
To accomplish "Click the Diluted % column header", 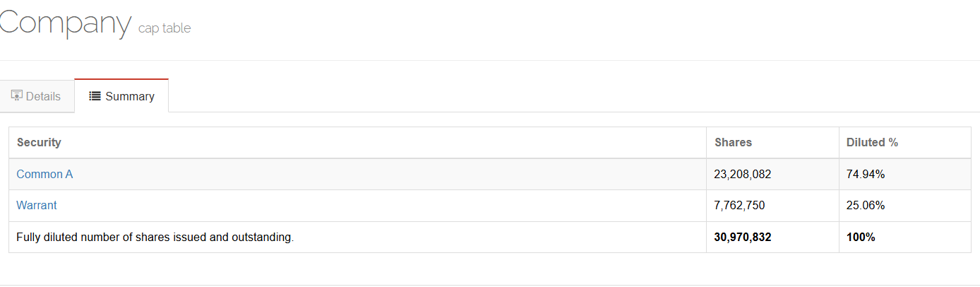I will pos(872,142).
